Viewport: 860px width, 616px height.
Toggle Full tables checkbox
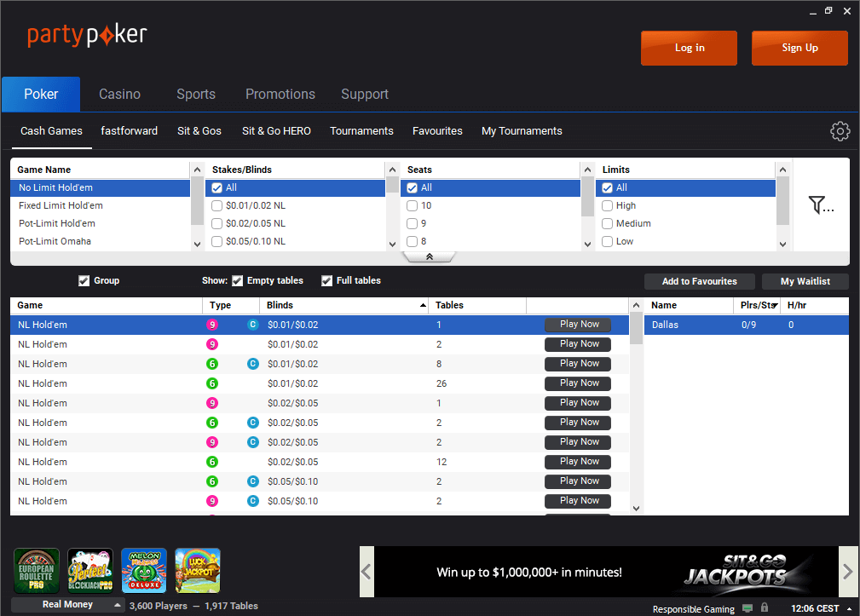pos(327,280)
